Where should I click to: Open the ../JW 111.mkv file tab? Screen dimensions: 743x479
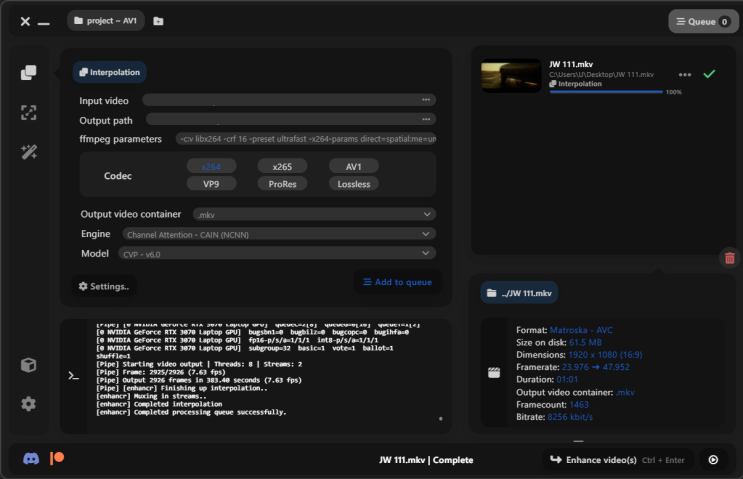pyautogui.click(x=519, y=293)
